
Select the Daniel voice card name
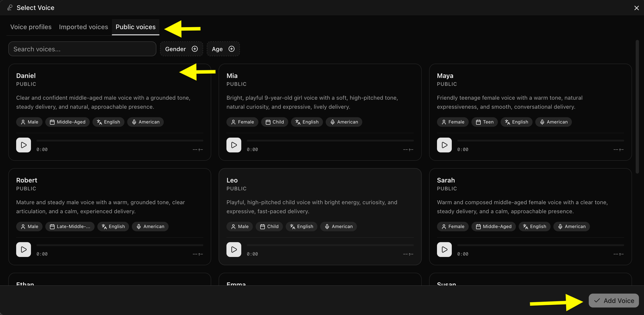[26, 75]
